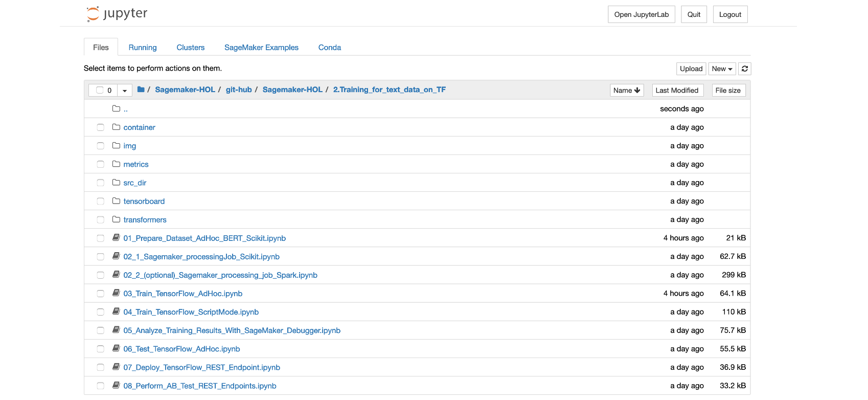Sort files by Name
Viewport: 868px width, 400px height.
point(627,90)
